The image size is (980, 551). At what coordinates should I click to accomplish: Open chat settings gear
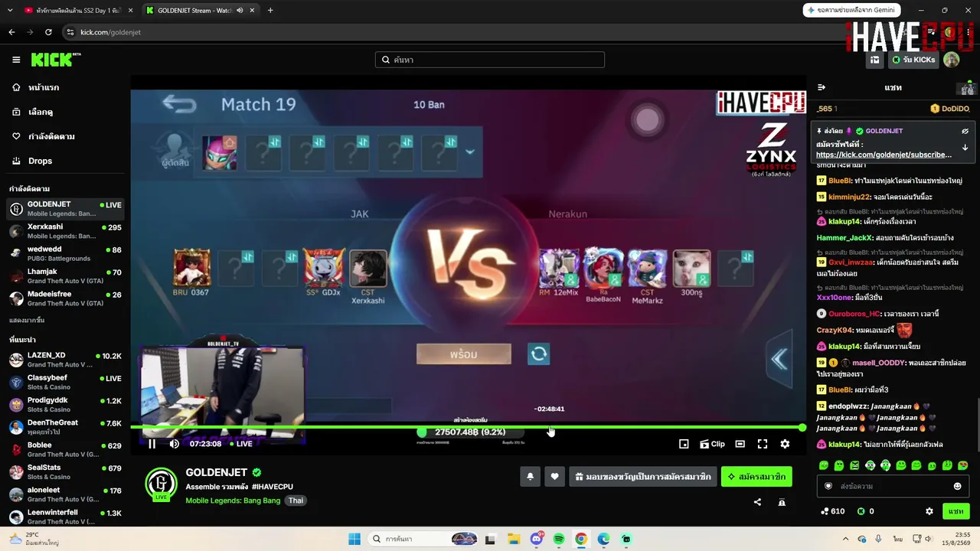pos(929,511)
